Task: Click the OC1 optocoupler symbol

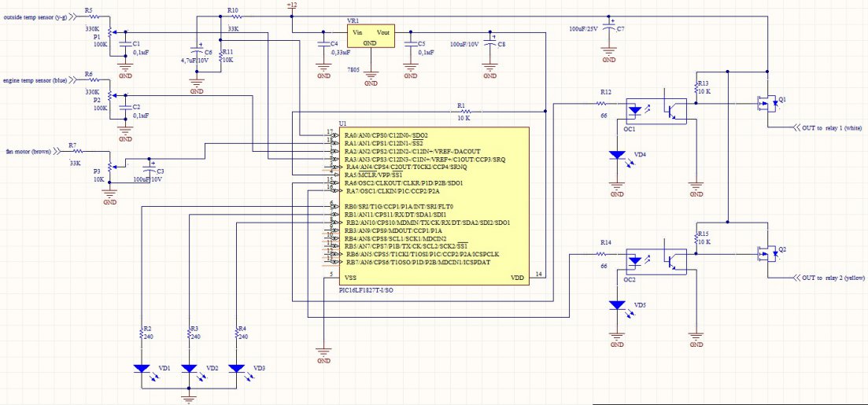Action: [x=655, y=110]
